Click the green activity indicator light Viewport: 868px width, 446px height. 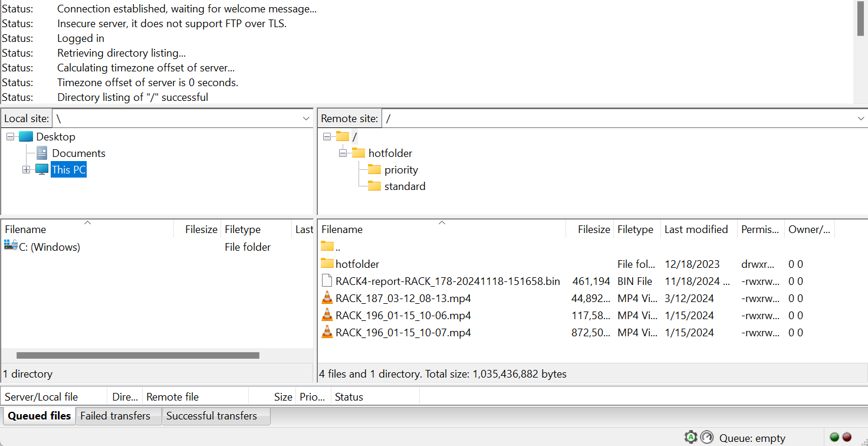834,437
